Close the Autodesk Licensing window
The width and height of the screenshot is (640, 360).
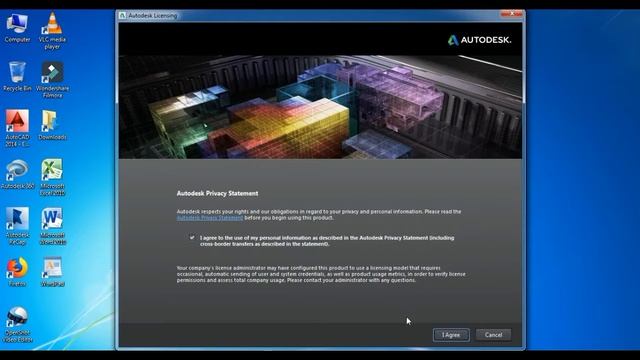(512, 14)
